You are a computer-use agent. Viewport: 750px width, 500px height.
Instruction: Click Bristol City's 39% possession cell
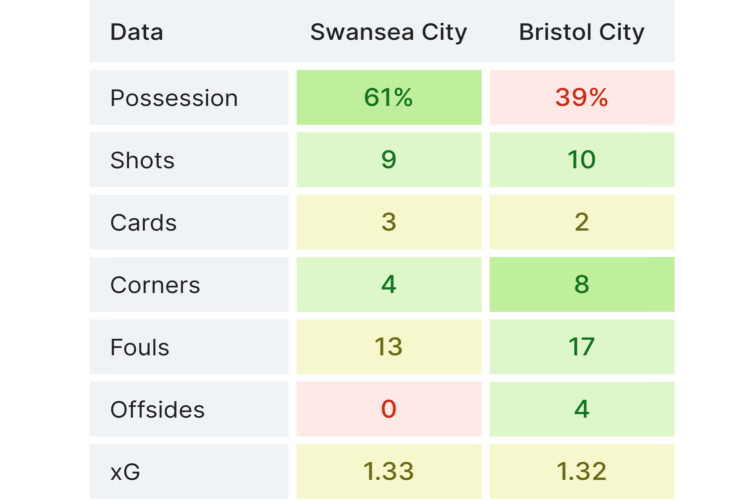[x=581, y=98]
